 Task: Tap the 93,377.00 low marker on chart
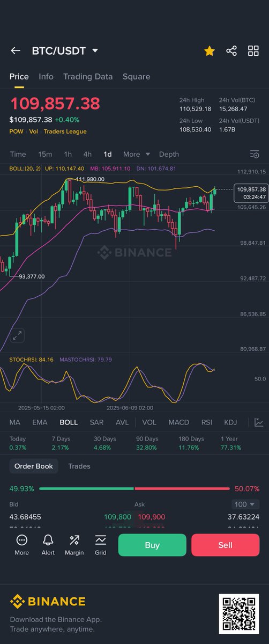pos(32,276)
